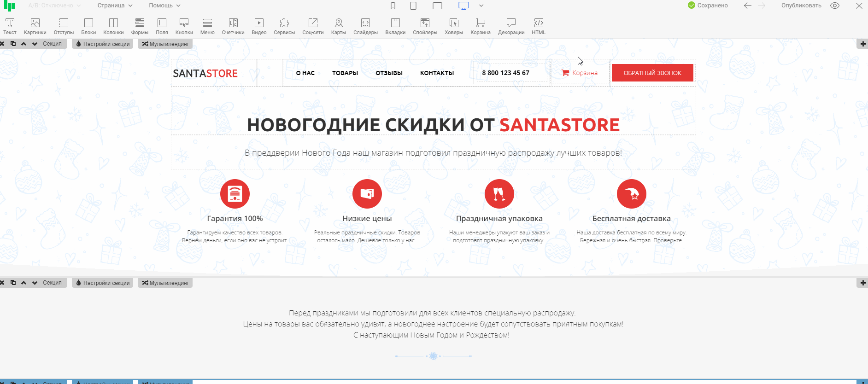Image resolution: width=868 pixels, height=384 pixels.
Task: Open Настройки секции of first section
Action: click(x=103, y=44)
